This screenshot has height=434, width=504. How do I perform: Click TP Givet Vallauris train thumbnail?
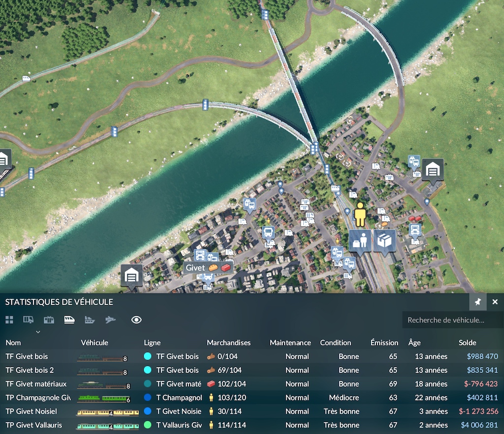pyautogui.click(x=108, y=426)
